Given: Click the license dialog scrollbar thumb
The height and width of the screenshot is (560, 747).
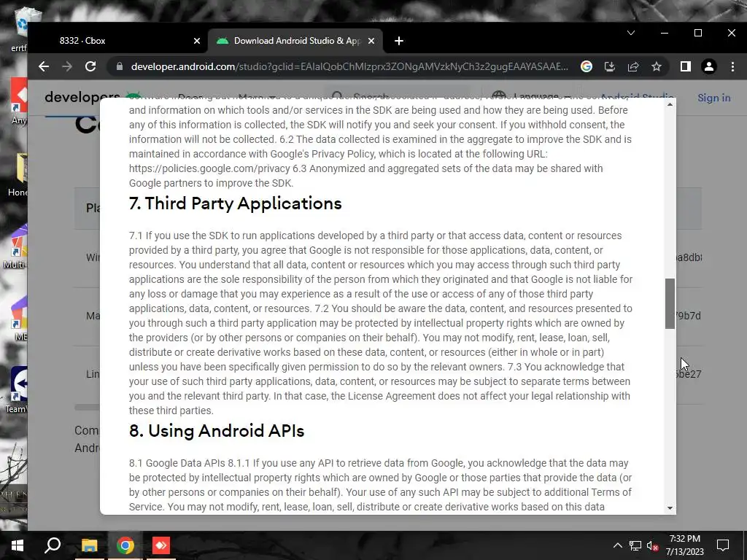Looking at the screenshot, I should tap(670, 303).
